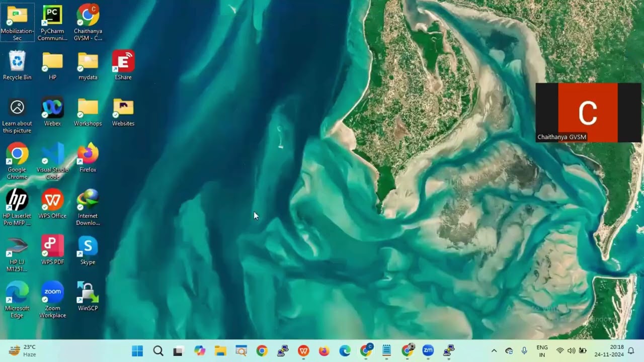Open WPS Office from the taskbar
644x362 pixels.
pos(303,351)
